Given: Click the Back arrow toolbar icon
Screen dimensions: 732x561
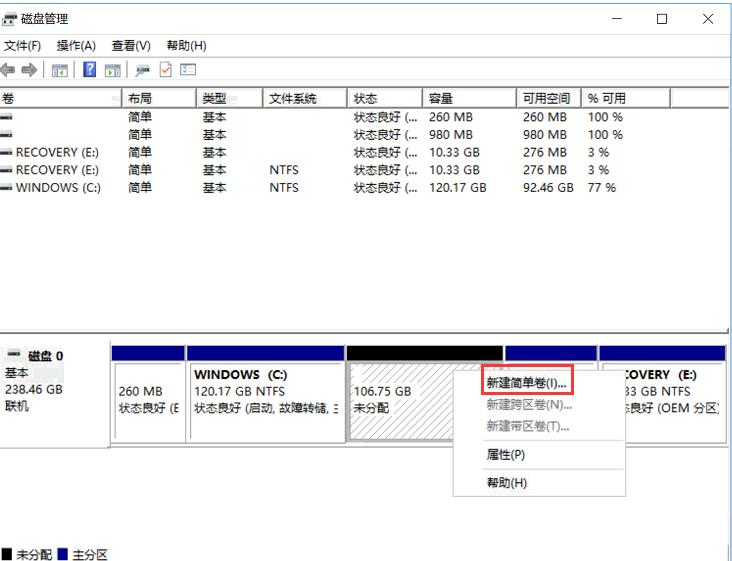Looking at the screenshot, I should [7, 70].
